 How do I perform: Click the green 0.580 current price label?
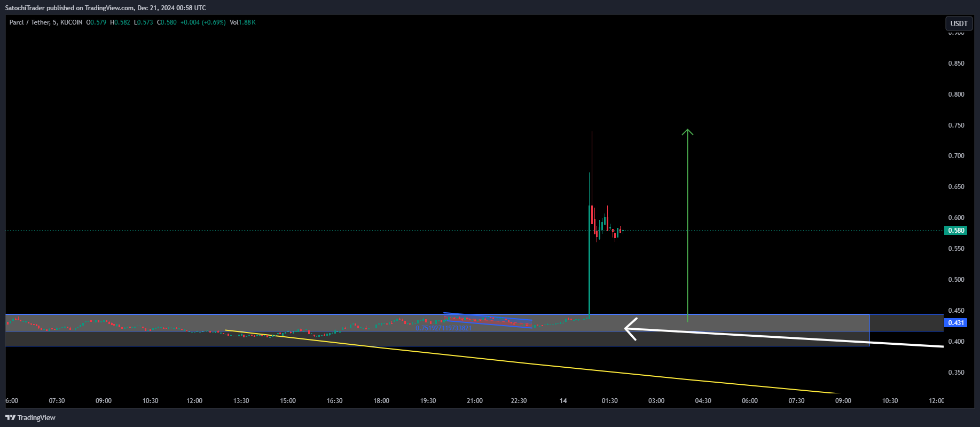pos(955,231)
